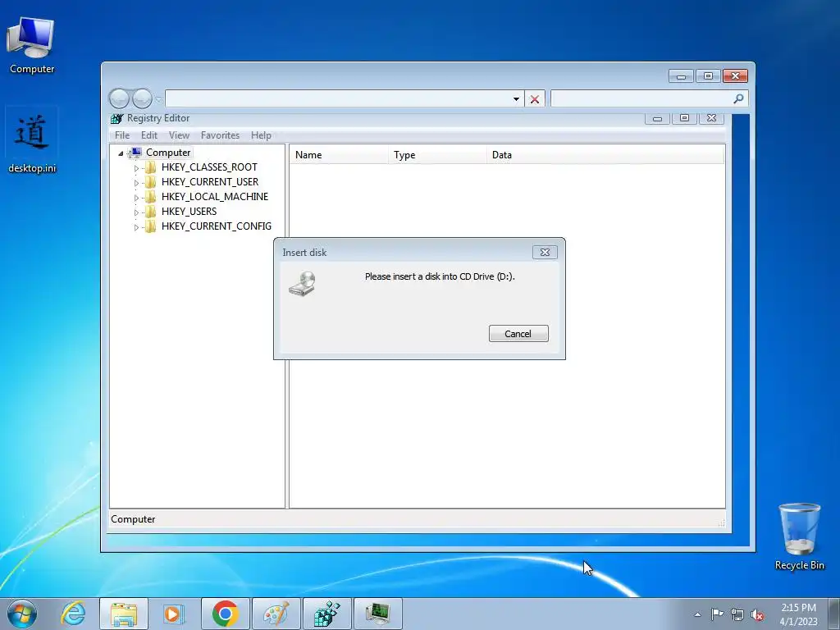Open Paint from the taskbar
840x630 pixels.
pyautogui.click(x=276, y=614)
